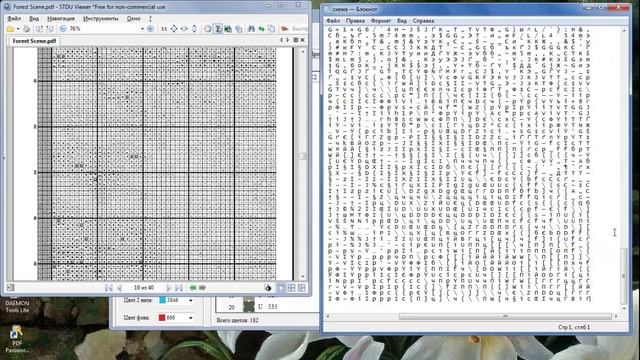The width and height of the screenshot is (640, 360).
Task: Click the STDU Viewer vertical scrollbar thumb
Action: 302,156
